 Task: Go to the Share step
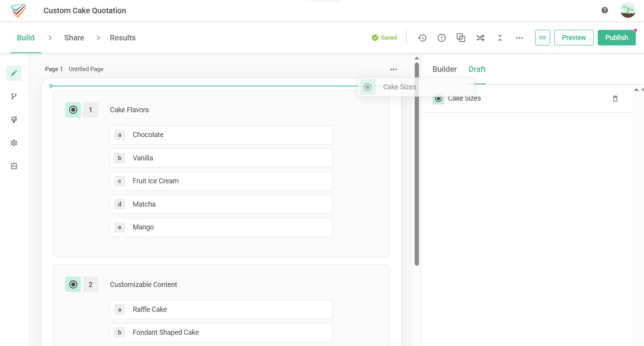(x=74, y=38)
